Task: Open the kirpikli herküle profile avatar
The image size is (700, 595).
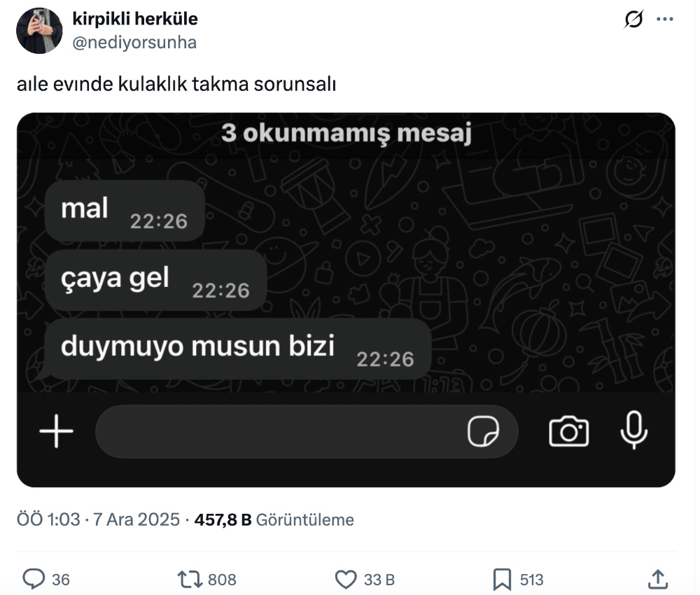Action: pyautogui.click(x=40, y=31)
